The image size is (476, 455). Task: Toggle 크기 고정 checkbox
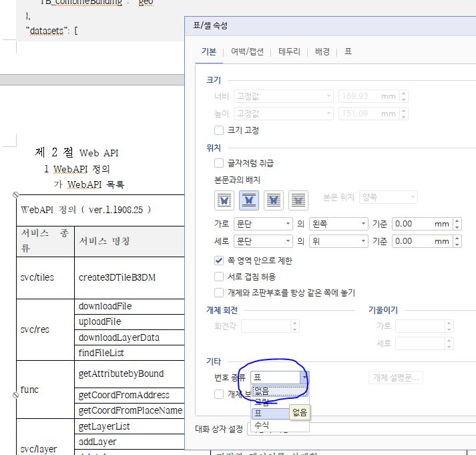(x=219, y=130)
